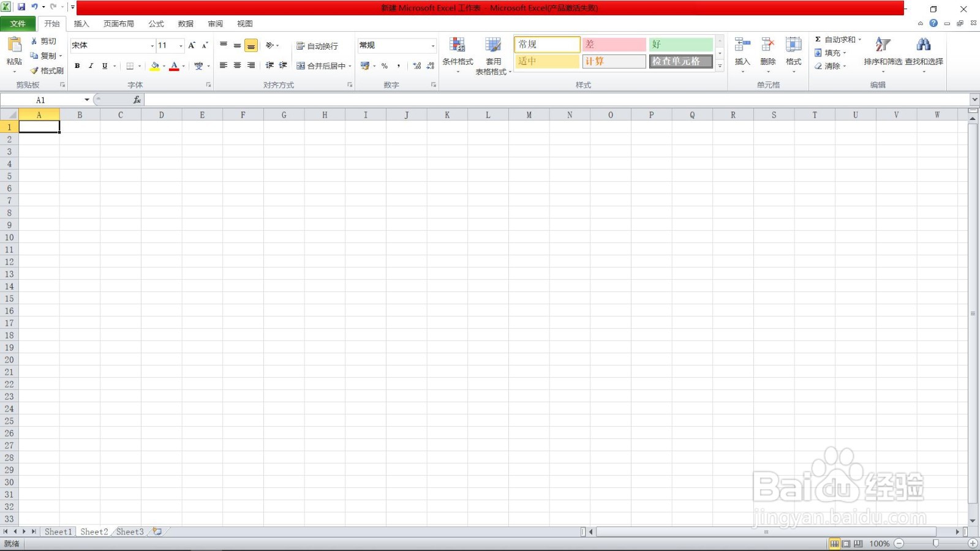This screenshot has width=980, height=551.
Task: Click Sort & Filter (排序和筛选) button
Action: coord(883,54)
